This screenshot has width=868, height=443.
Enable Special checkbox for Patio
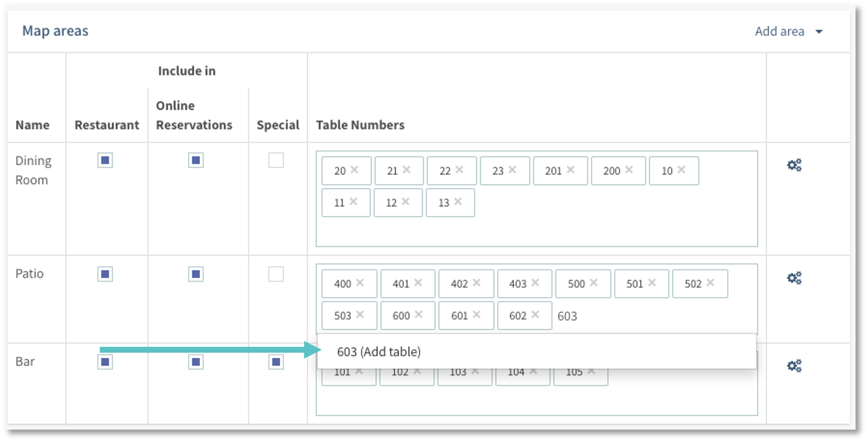276,274
